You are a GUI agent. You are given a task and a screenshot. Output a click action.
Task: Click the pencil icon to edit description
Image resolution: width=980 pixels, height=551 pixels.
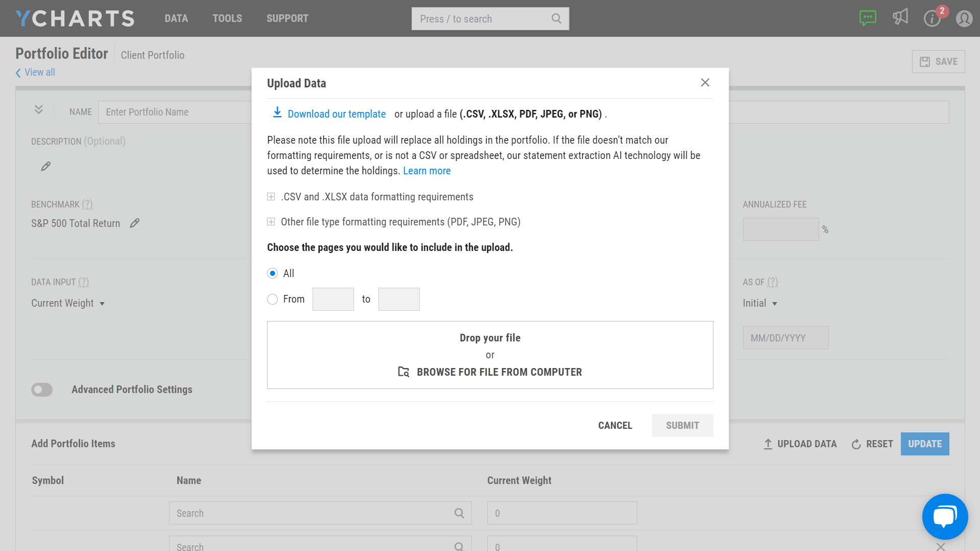(x=45, y=167)
